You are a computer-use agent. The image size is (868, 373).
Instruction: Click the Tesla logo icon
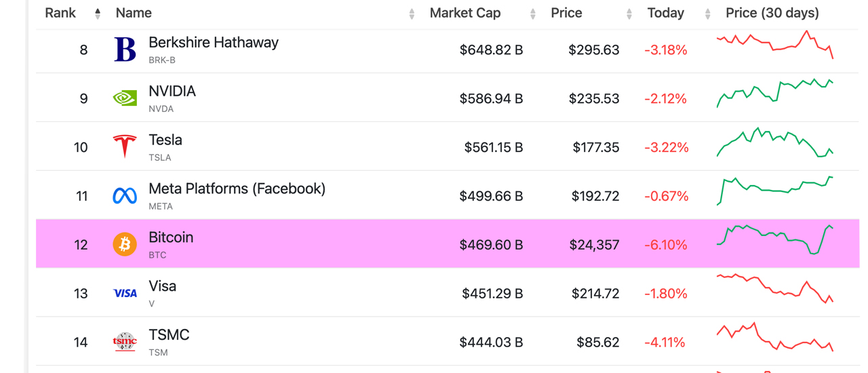(x=125, y=146)
